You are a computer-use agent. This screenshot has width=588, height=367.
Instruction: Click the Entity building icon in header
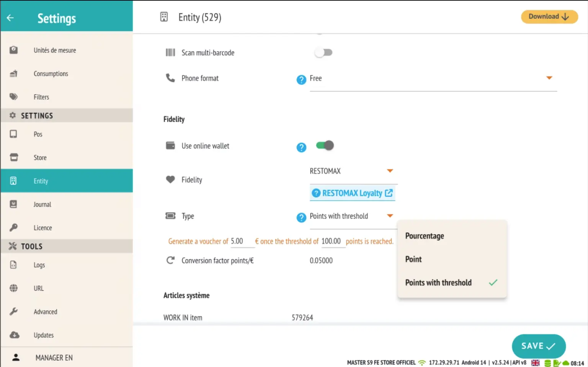coord(164,17)
